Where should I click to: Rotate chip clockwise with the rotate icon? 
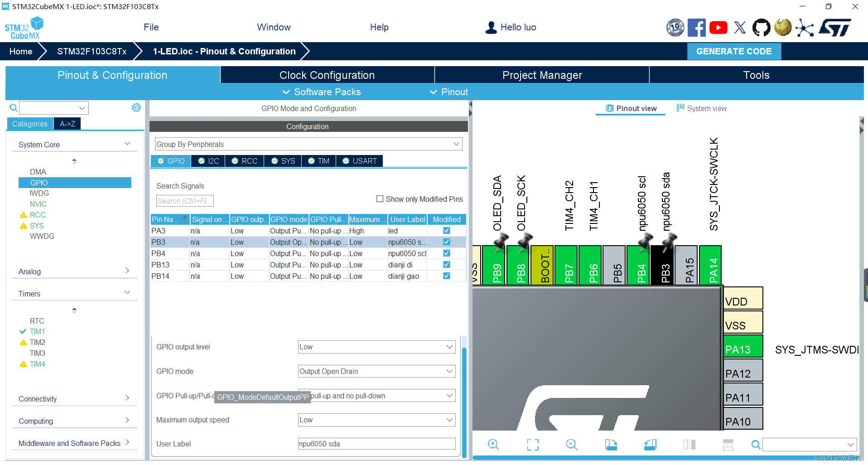pos(611,445)
